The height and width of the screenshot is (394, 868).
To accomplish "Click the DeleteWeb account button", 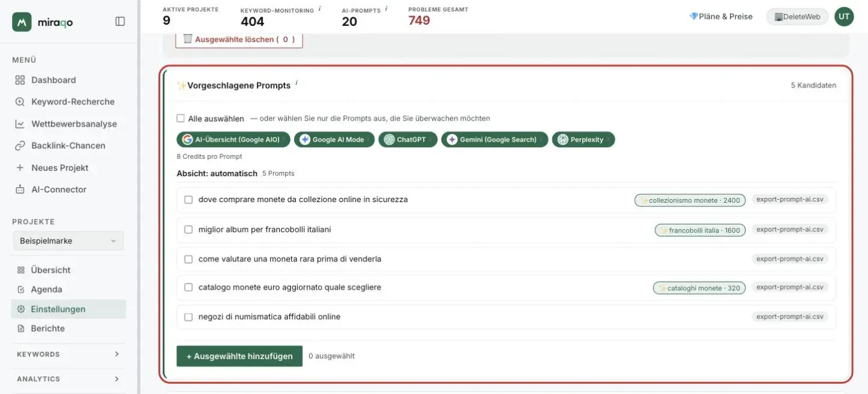I will (x=797, y=17).
